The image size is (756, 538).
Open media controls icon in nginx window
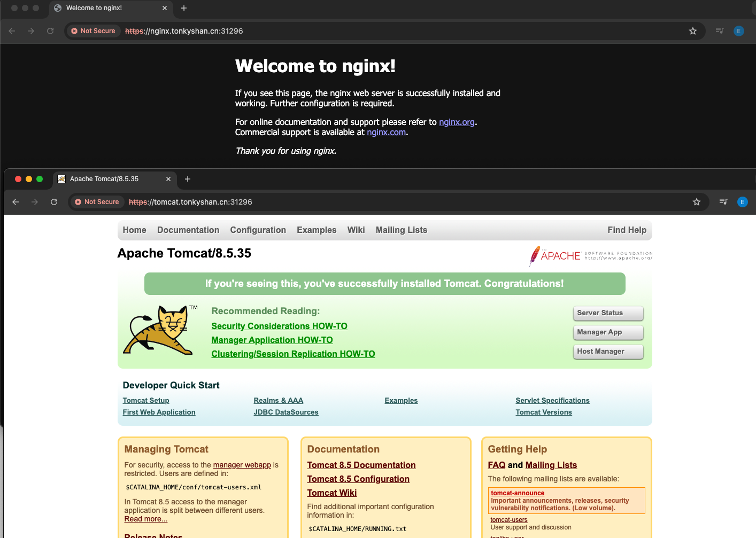click(x=720, y=30)
